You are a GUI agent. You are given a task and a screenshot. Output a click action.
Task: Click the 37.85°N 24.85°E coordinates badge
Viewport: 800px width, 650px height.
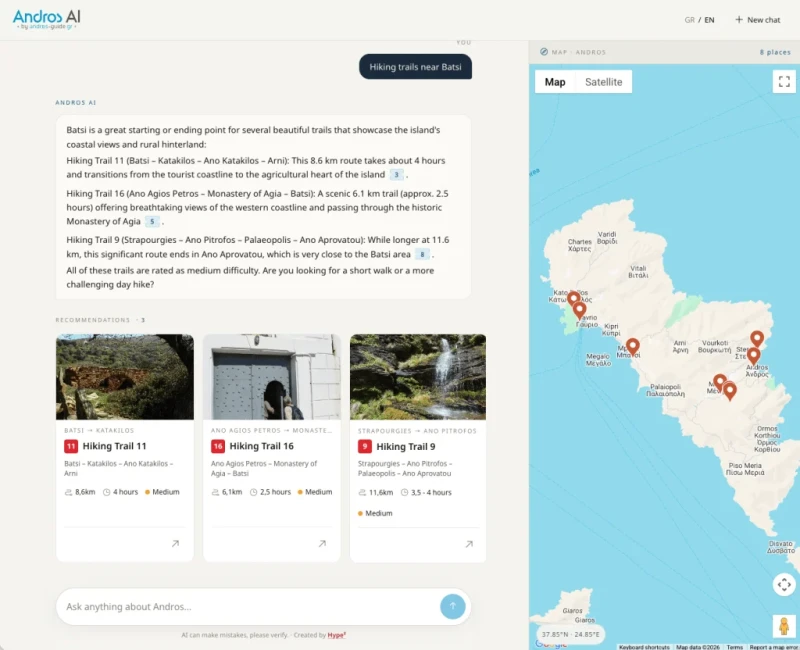point(570,634)
